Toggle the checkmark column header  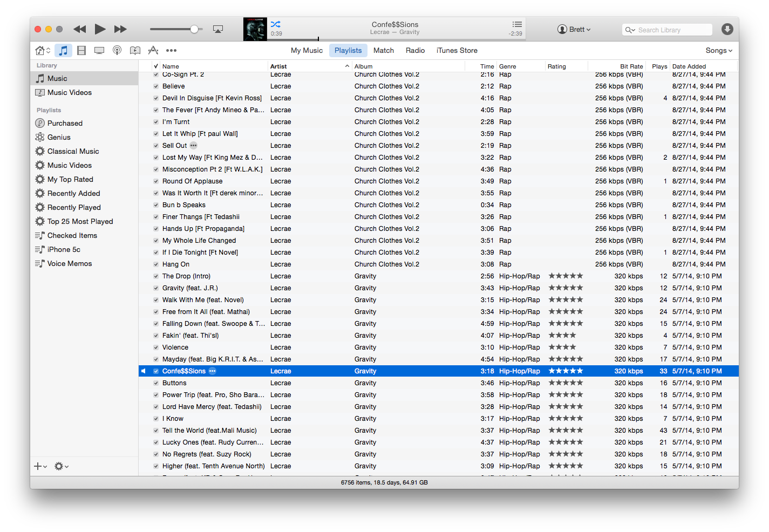point(156,66)
